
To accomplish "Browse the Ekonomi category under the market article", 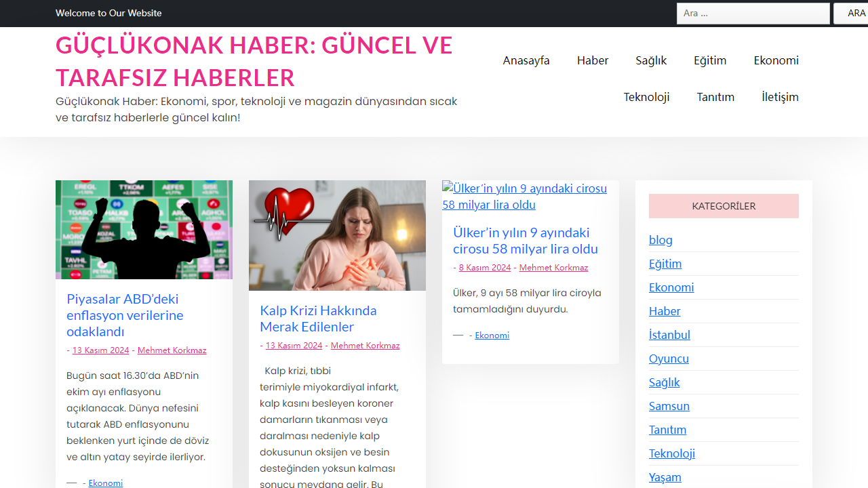I will pos(105,483).
